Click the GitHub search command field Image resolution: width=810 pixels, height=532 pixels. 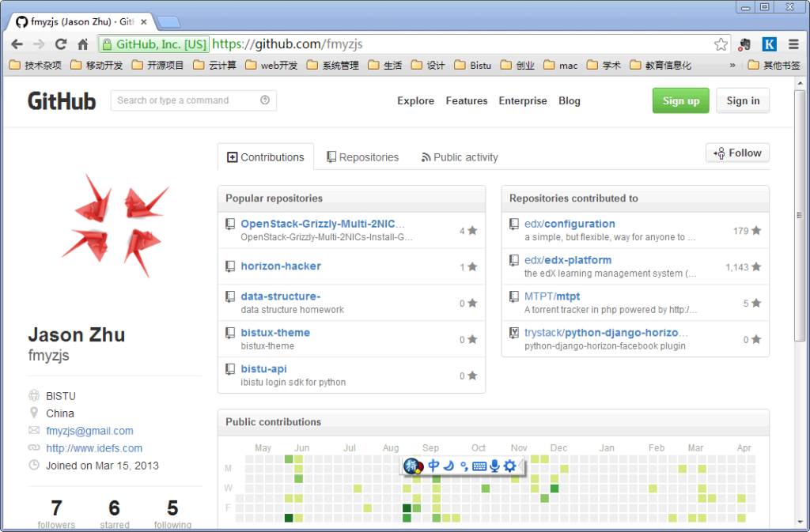(x=185, y=100)
